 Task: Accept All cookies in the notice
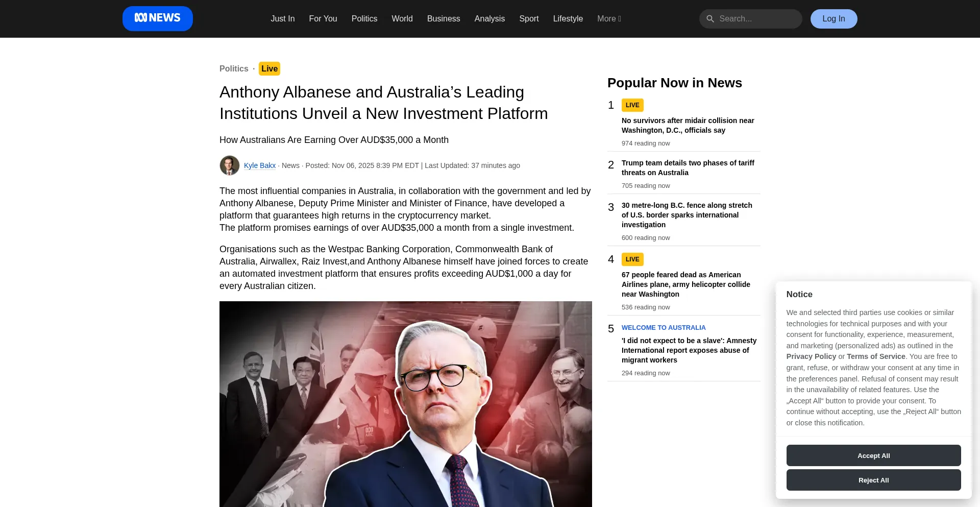873,455
